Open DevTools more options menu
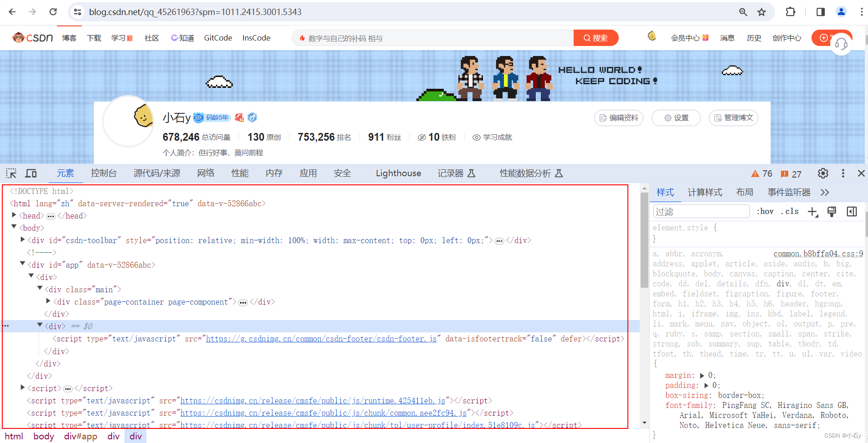The width and height of the screenshot is (868, 443). [x=843, y=173]
